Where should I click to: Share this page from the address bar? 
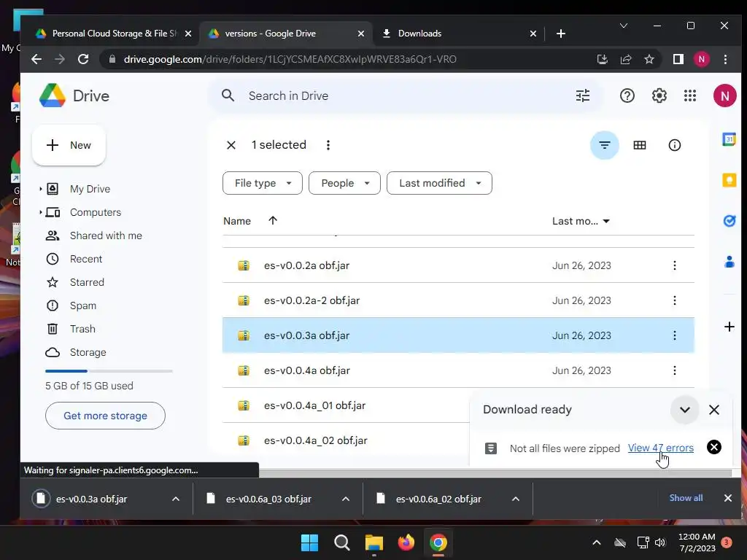625,59
